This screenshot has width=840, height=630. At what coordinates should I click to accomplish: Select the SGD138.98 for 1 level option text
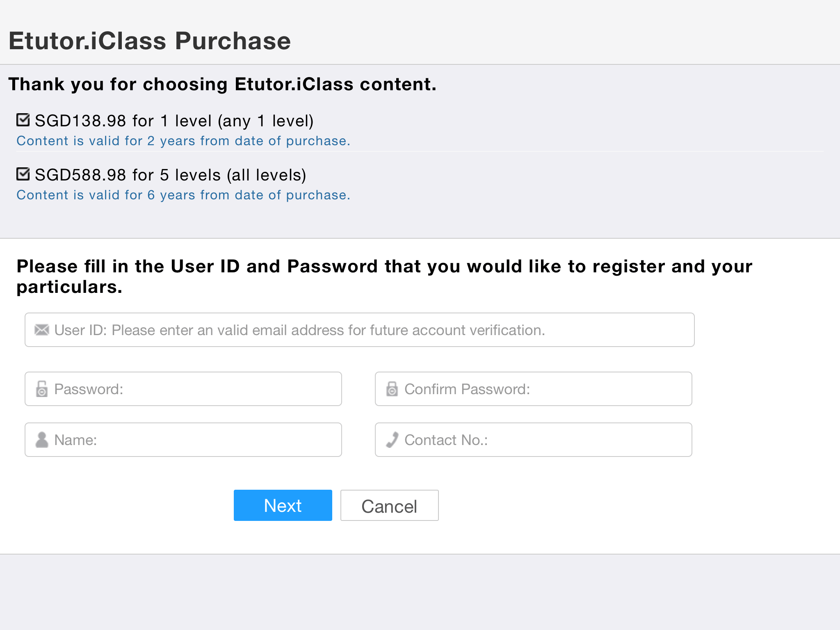point(174,121)
